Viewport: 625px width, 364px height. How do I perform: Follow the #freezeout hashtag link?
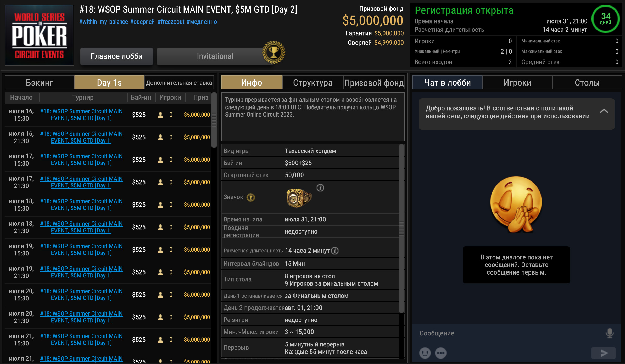click(170, 22)
